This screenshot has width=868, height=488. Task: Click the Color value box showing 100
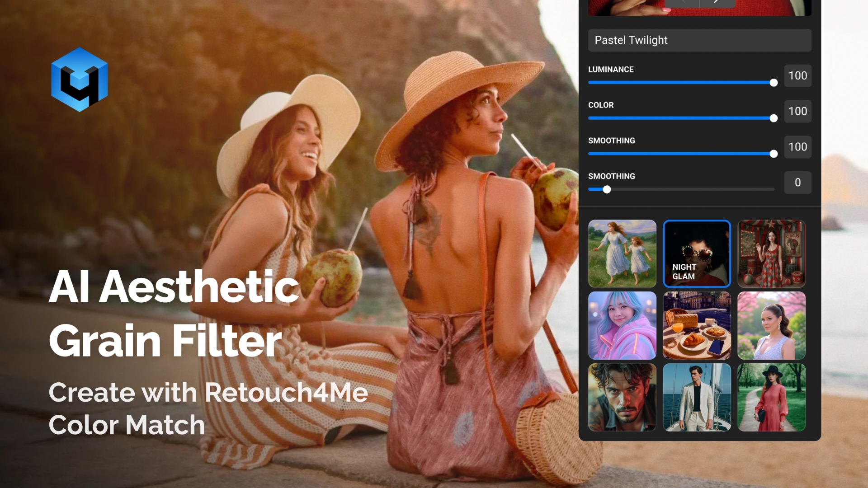(x=797, y=112)
